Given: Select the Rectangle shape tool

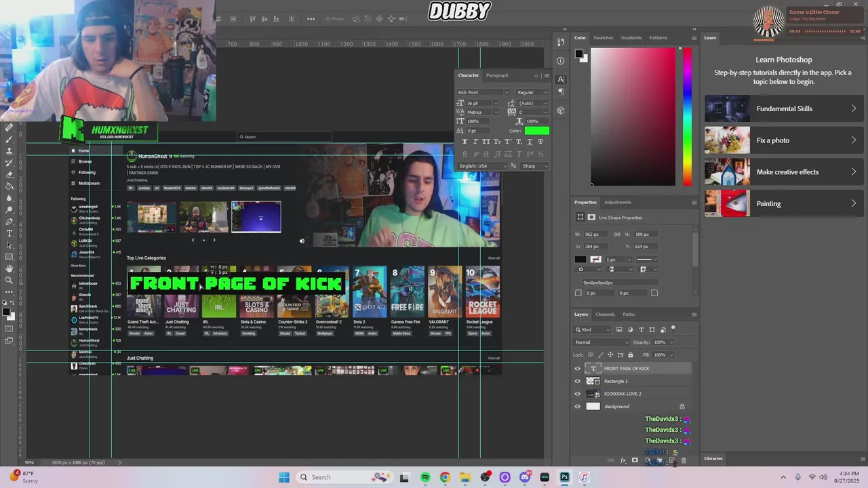Looking at the screenshot, I should pos(9,257).
